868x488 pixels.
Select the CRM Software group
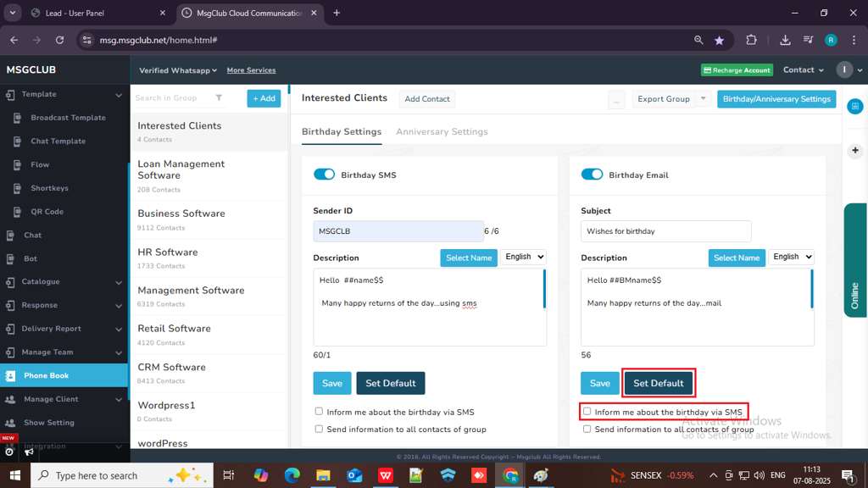tap(209, 374)
